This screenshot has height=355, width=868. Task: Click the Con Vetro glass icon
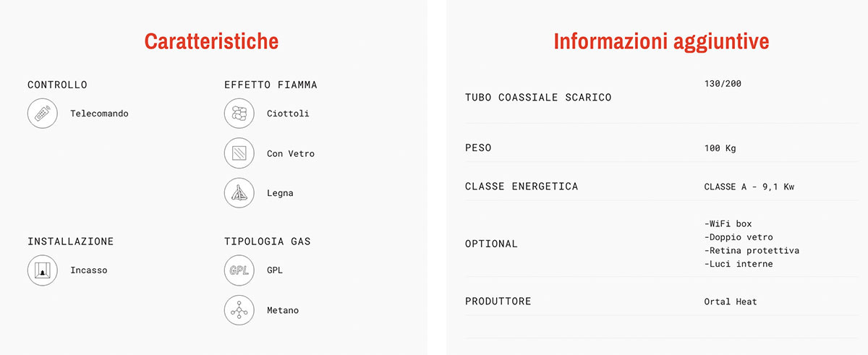[x=239, y=153]
